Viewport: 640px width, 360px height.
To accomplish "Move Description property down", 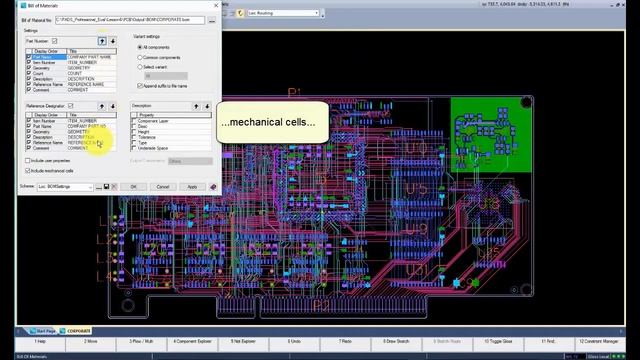I will (x=207, y=106).
